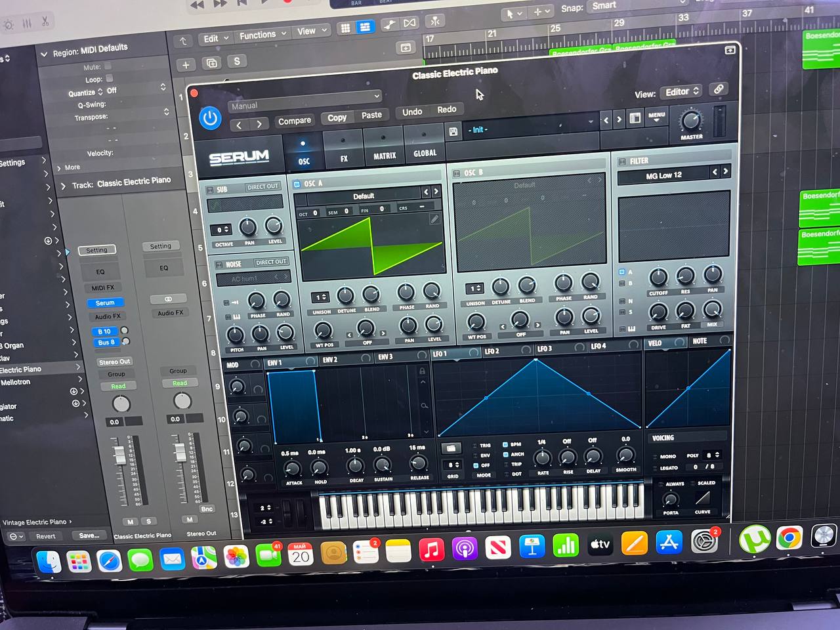Open the Functions menu
The width and height of the screenshot is (840, 630).
coord(262,34)
